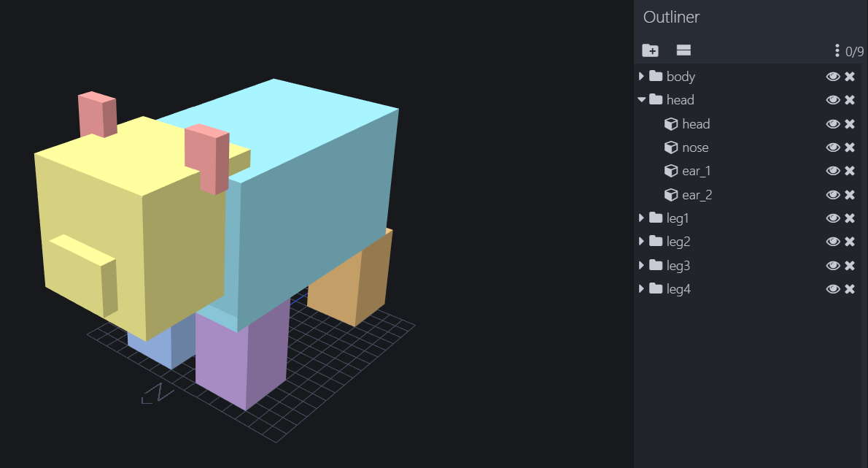
Task: Toggle visibility of nose cube
Action: click(x=832, y=147)
